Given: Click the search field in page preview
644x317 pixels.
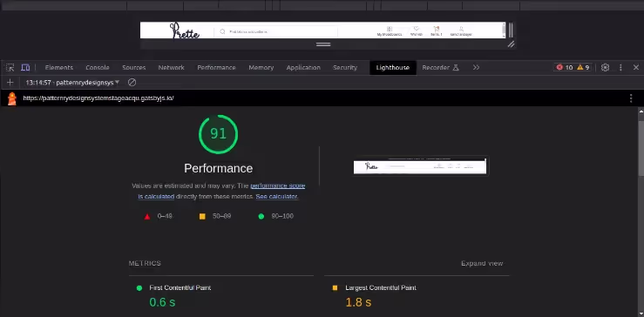Looking at the screenshot, I should pyautogui.click(x=275, y=31).
